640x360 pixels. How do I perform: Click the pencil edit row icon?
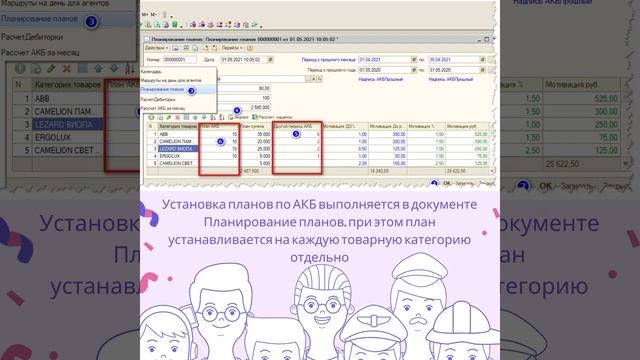pos(169,118)
